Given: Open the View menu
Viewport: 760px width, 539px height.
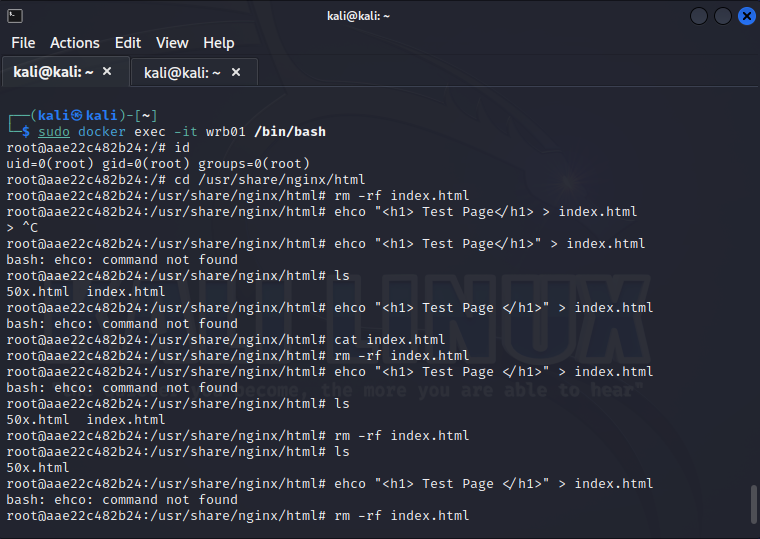Looking at the screenshot, I should click(172, 43).
